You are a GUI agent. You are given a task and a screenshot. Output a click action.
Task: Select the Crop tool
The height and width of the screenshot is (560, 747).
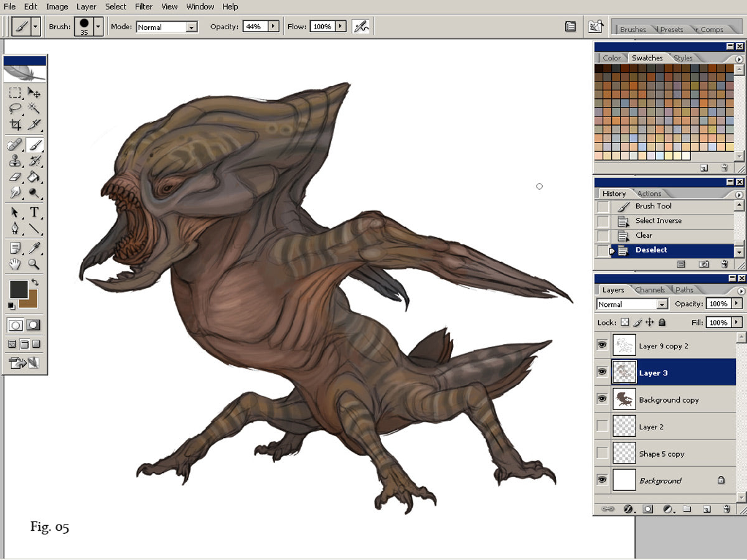(x=16, y=125)
